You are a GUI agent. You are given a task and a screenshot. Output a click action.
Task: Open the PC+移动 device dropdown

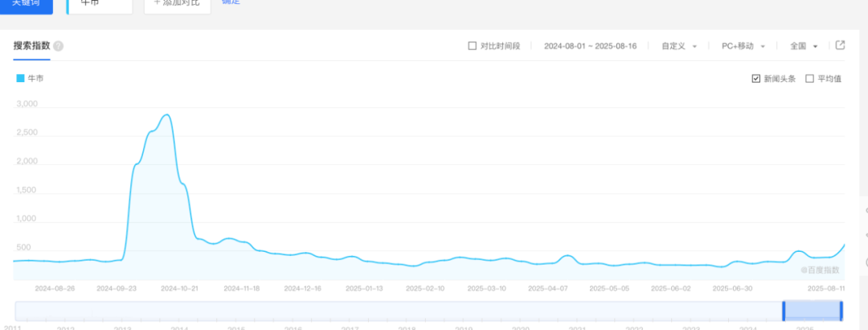click(x=743, y=46)
